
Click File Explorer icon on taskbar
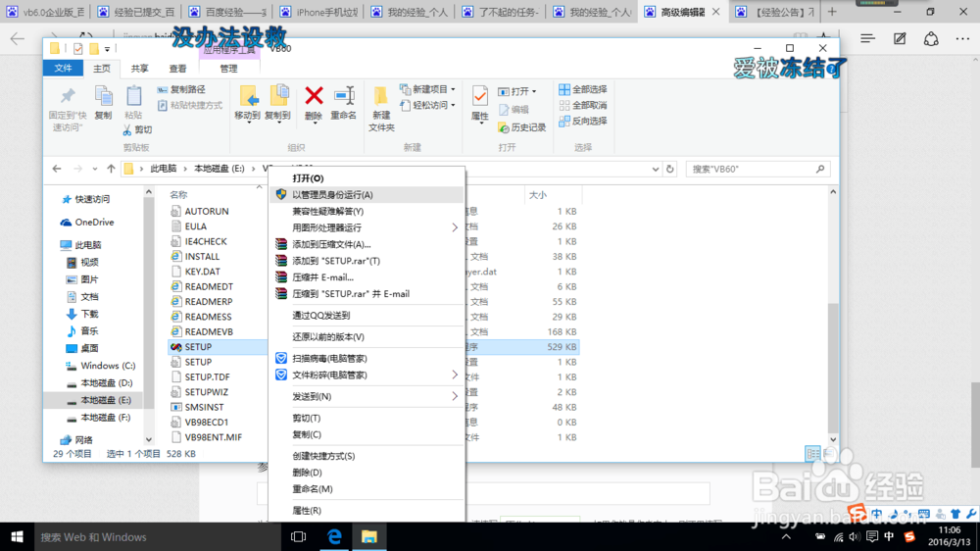coord(369,536)
